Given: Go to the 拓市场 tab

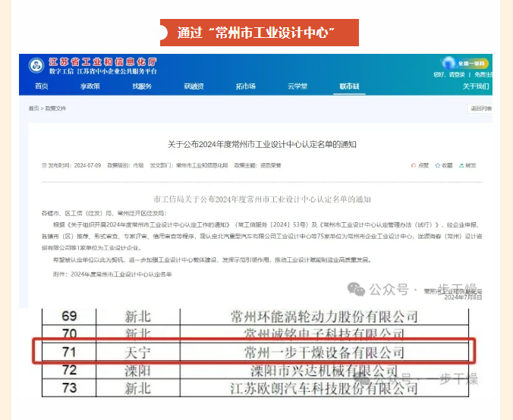Looking at the screenshot, I should point(245,86).
